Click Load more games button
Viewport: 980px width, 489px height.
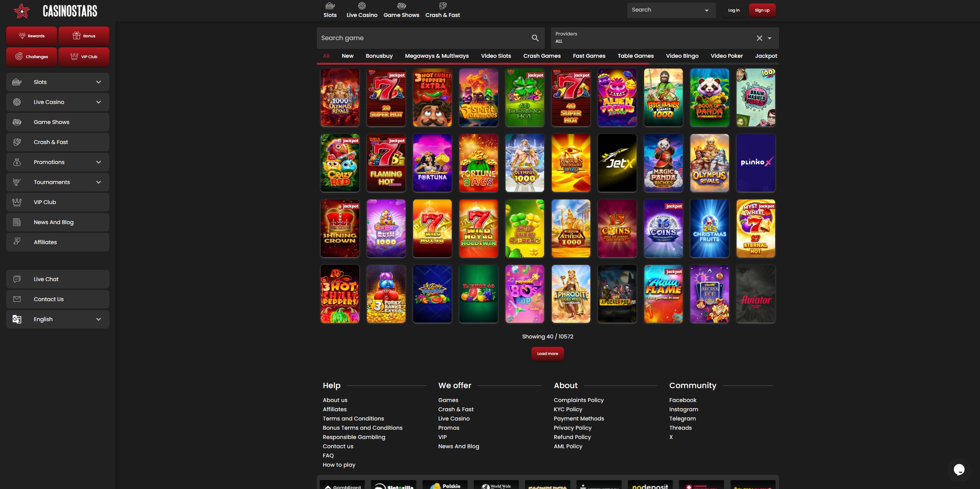[x=548, y=353]
